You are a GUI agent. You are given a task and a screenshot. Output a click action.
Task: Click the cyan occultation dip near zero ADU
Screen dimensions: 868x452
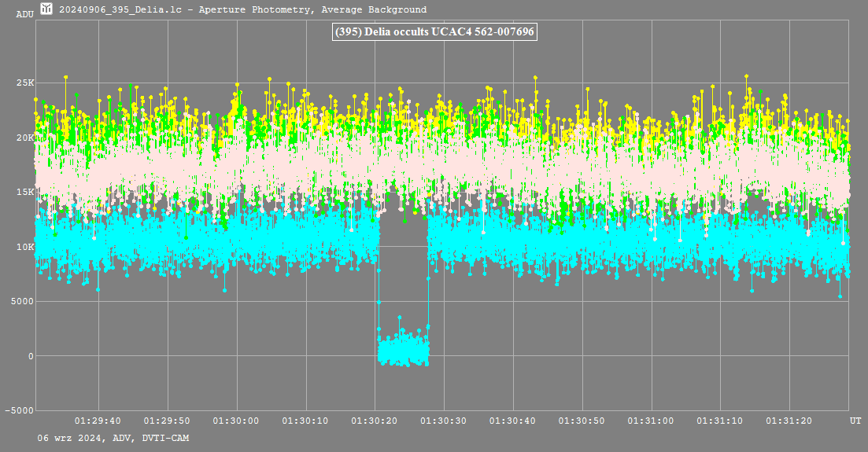click(x=403, y=348)
